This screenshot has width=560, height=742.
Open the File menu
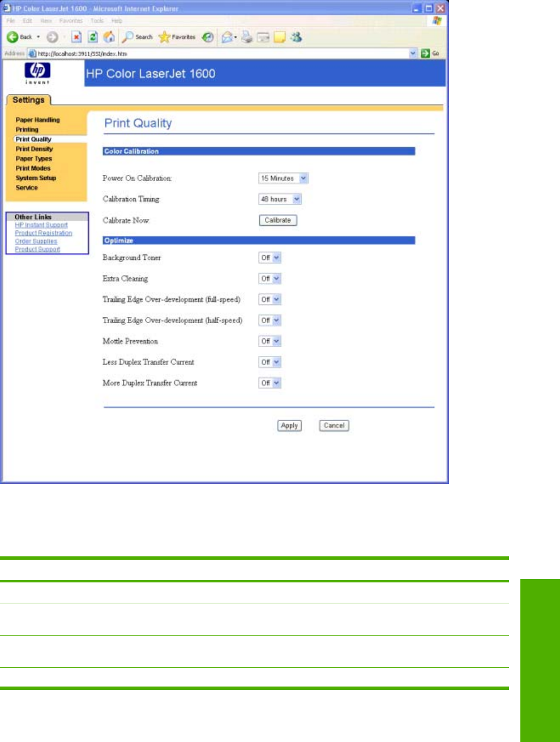[11, 20]
